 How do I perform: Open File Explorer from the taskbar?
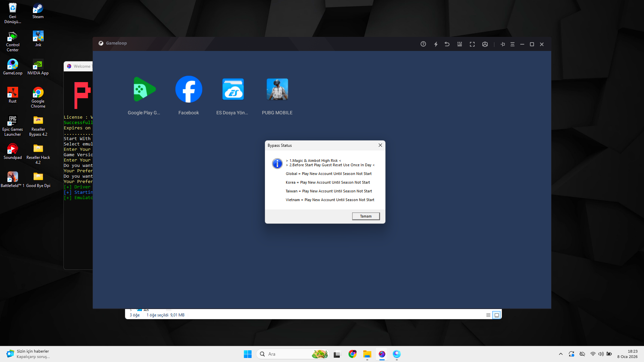click(x=367, y=354)
